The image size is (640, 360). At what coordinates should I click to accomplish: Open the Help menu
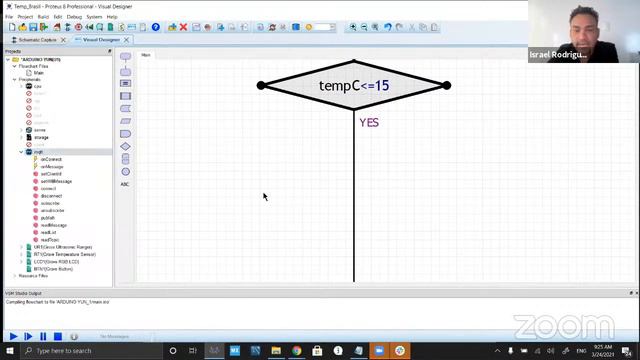pos(112,17)
